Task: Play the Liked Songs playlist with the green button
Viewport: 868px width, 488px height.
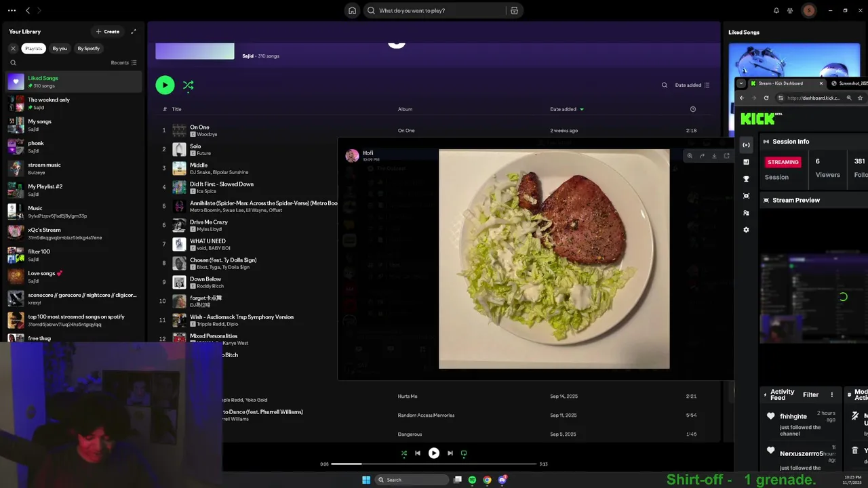Action: pos(165,85)
